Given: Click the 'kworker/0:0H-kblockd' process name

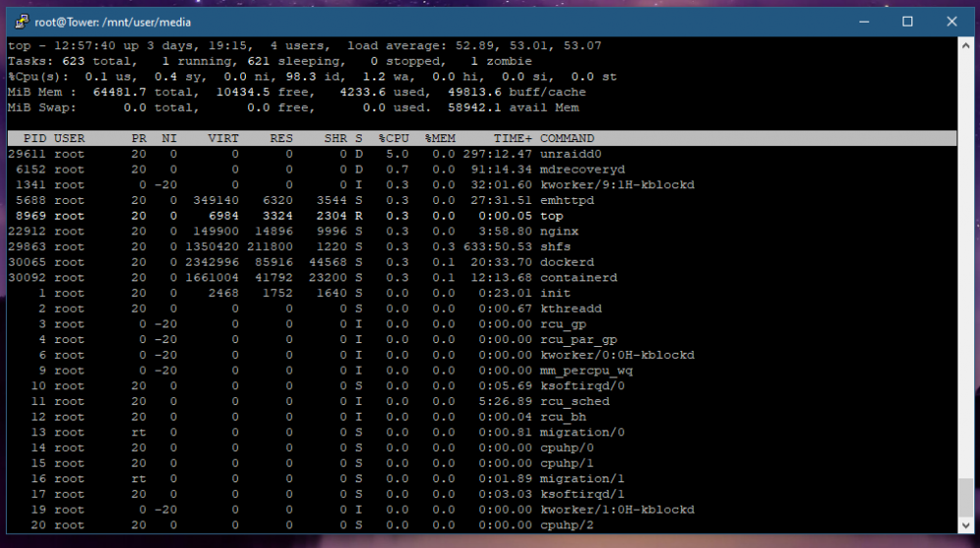Looking at the screenshot, I should (616, 356).
